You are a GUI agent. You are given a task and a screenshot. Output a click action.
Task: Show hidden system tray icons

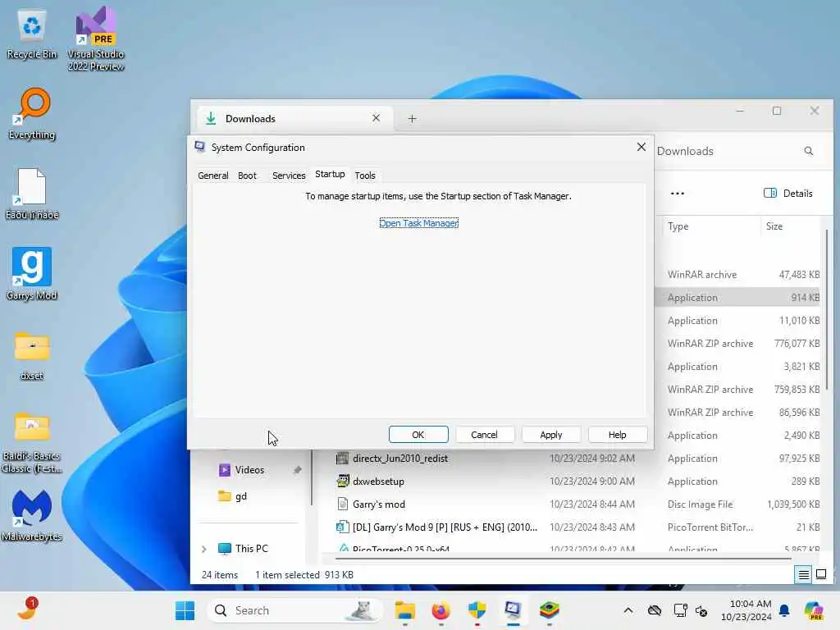628,610
